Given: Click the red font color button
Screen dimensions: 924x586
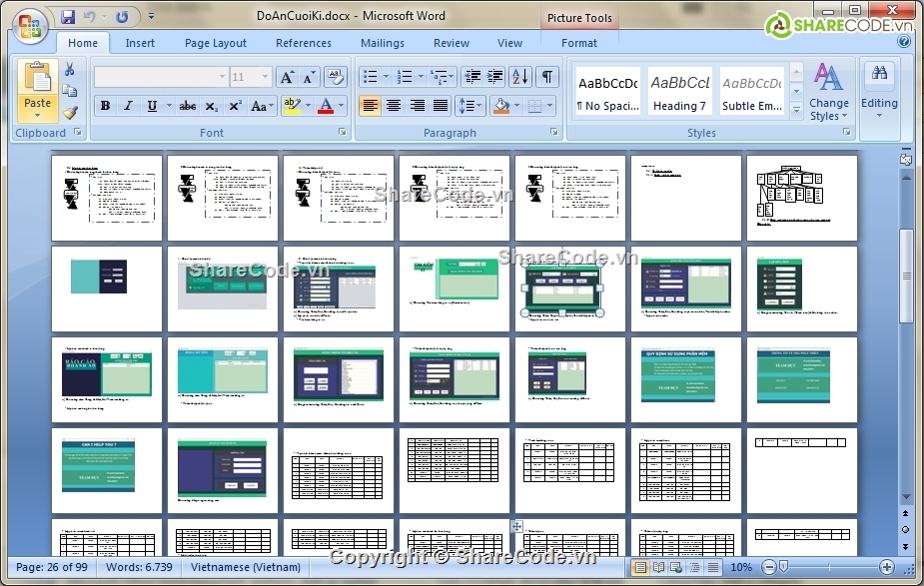Looking at the screenshot, I should pyautogui.click(x=326, y=106).
